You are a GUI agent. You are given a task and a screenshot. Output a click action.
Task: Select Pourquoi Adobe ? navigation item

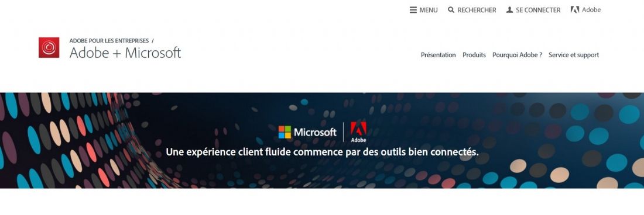(x=517, y=55)
